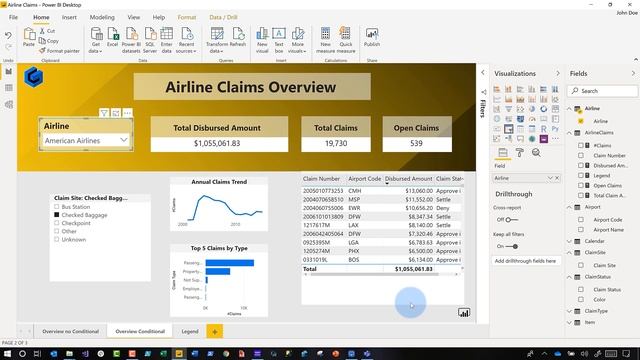Open Power BI datasets
This screenshot has width=640, height=360.
click(131, 40)
